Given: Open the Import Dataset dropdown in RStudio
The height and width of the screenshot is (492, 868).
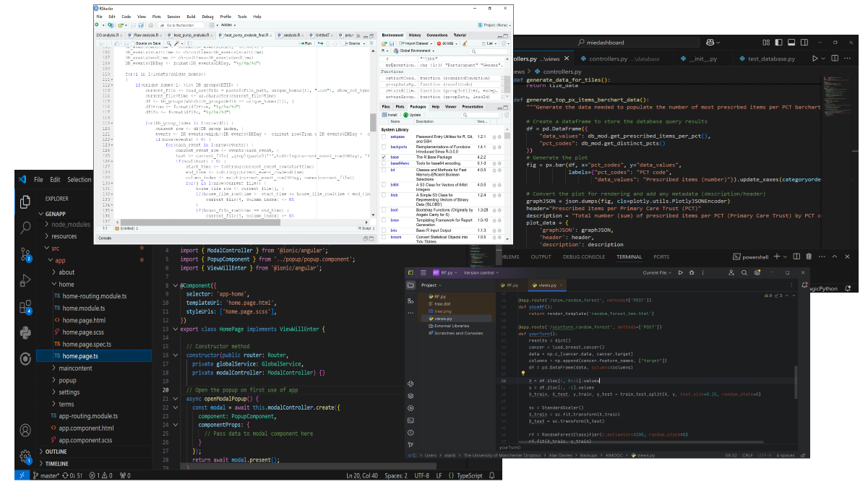Looking at the screenshot, I should pos(416,43).
